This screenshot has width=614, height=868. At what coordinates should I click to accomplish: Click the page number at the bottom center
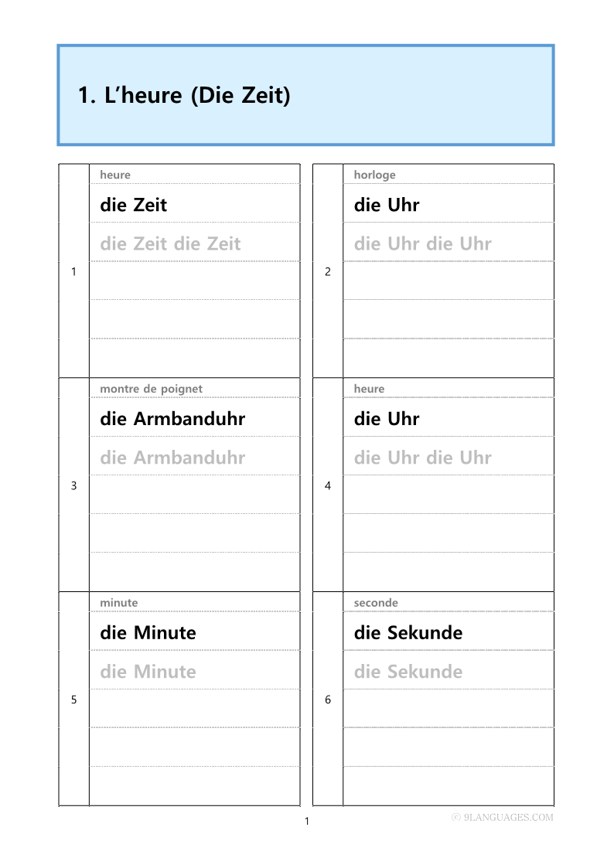click(306, 821)
